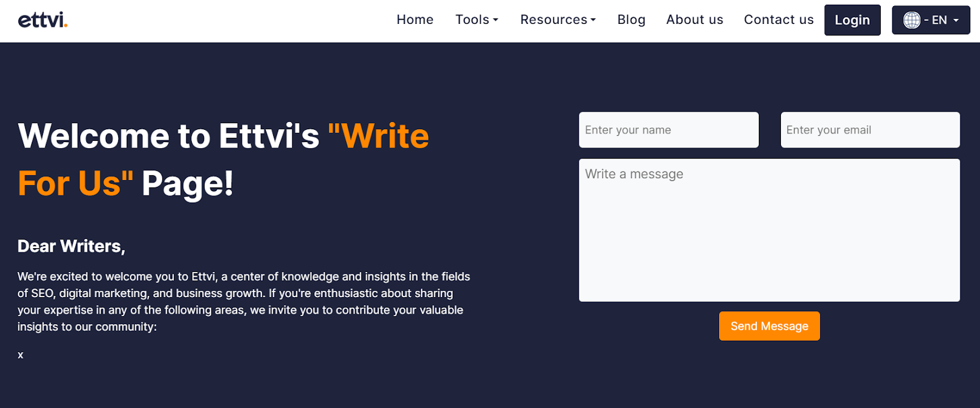
Task: Expand the Tools dropdown menu
Action: pos(477,20)
